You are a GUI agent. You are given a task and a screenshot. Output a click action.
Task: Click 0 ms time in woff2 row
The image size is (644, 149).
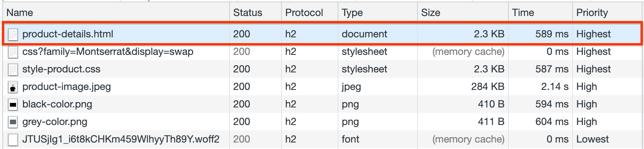558,139
